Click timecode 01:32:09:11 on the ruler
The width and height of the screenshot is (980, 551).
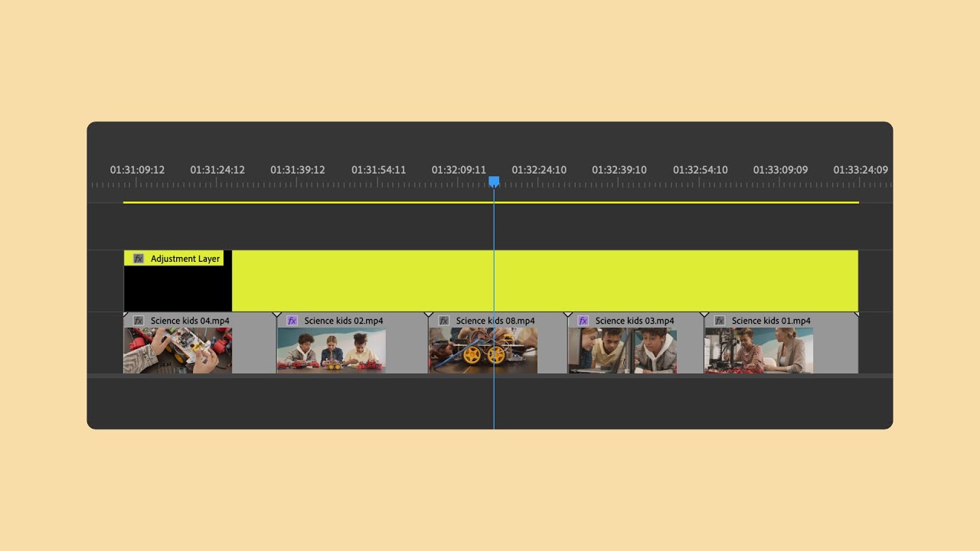click(x=459, y=170)
